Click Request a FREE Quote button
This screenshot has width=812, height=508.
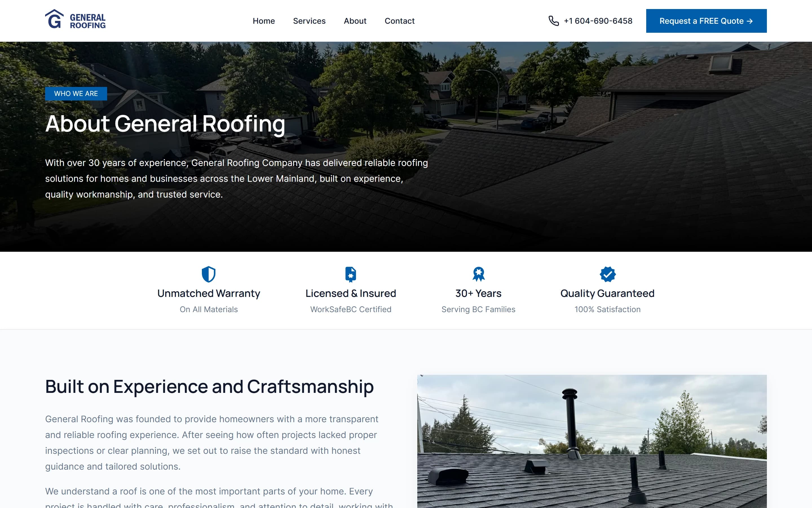(x=706, y=21)
